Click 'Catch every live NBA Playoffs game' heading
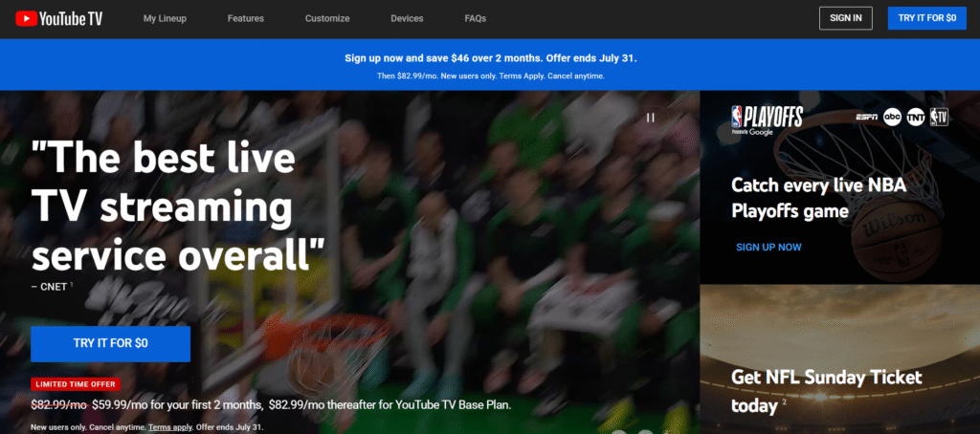 coord(818,198)
